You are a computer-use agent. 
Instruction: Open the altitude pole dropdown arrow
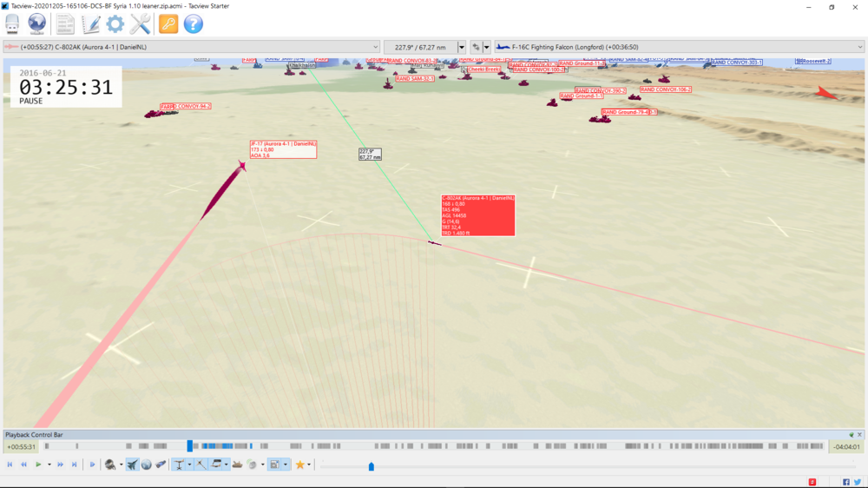point(189,465)
